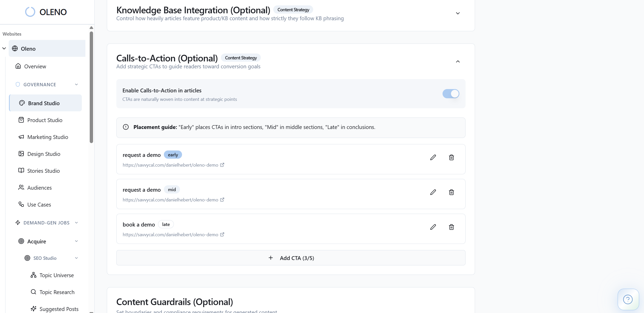Collapse the SEO Studio submenu
Image resolution: width=644 pixels, height=313 pixels.
pos(76,258)
